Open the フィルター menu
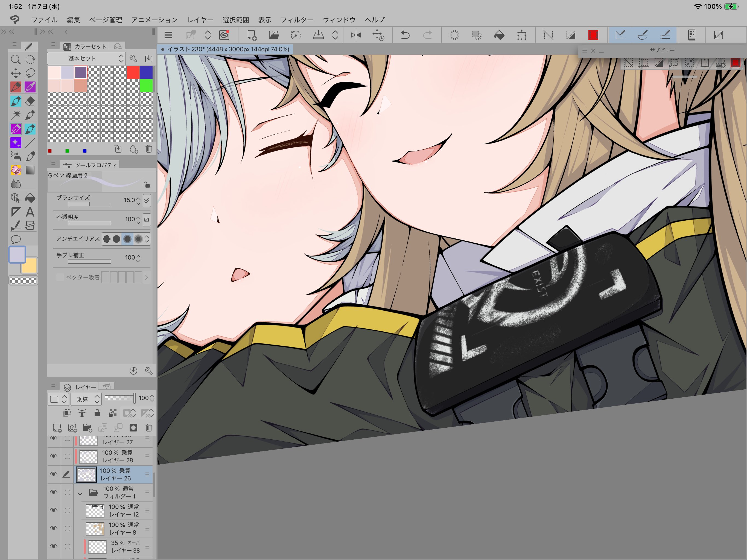This screenshot has height=560, width=747. click(x=297, y=20)
